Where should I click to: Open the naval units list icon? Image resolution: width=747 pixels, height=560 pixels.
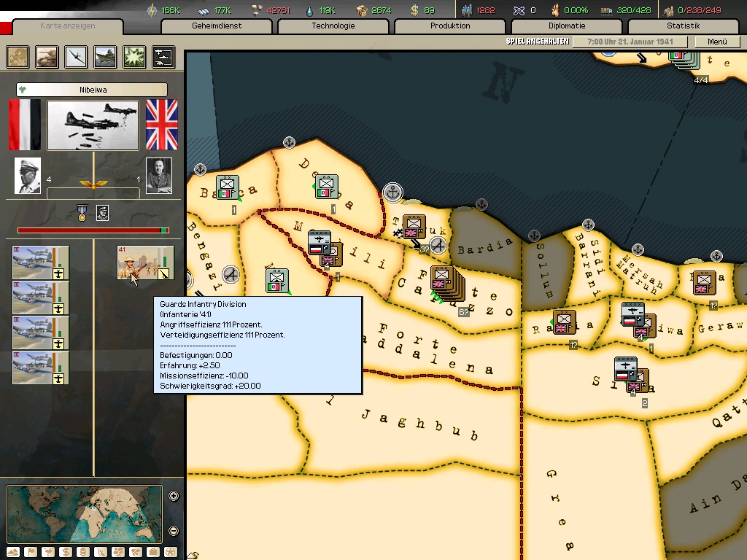click(105, 57)
